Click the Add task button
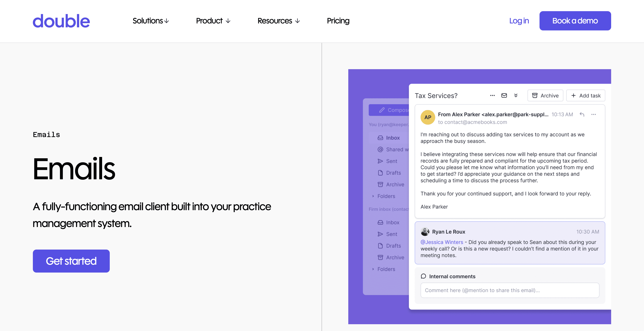Screen dimensions: 644x331 (x=586, y=95)
